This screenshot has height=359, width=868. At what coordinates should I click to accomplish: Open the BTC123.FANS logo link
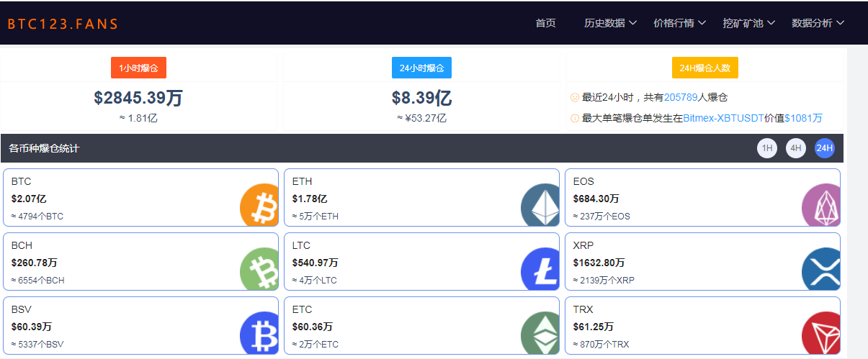pyautogui.click(x=63, y=24)
